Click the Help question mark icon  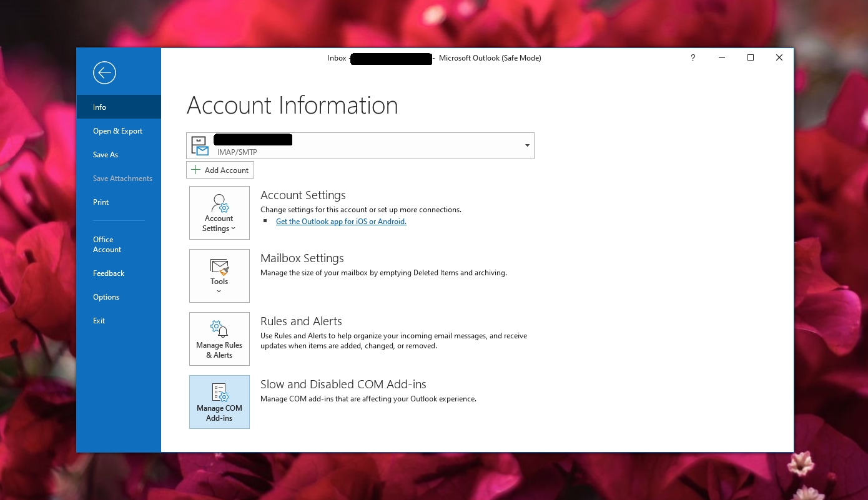point(693,58)
